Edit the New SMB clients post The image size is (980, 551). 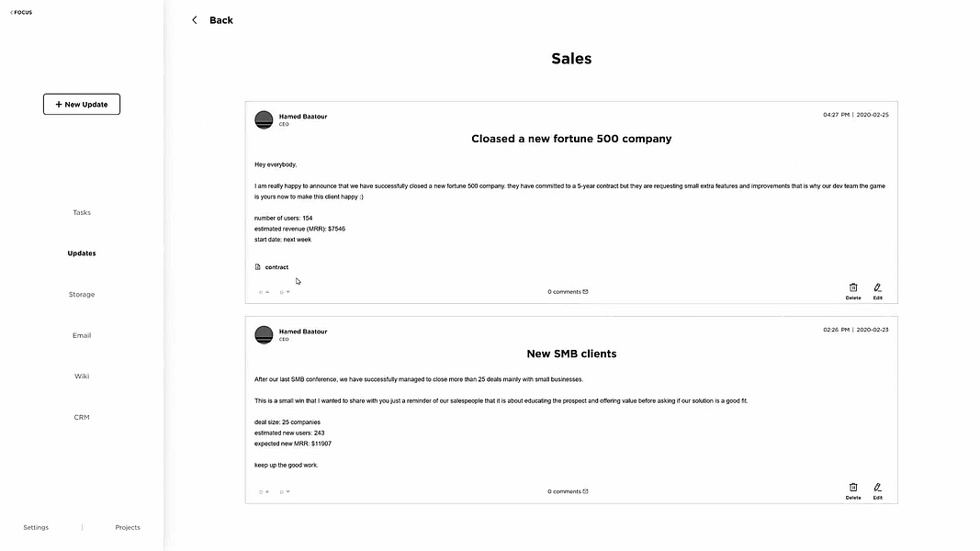[x=877, y=491]
